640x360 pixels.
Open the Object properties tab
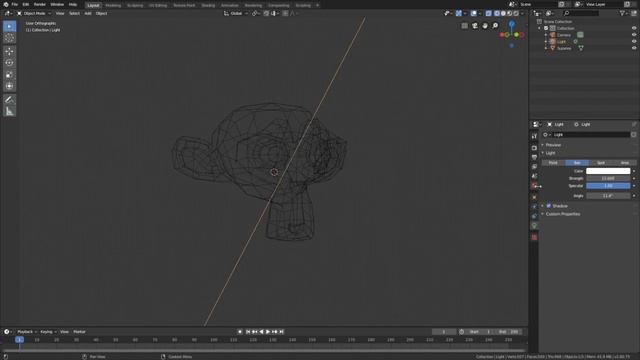point(534,197)
